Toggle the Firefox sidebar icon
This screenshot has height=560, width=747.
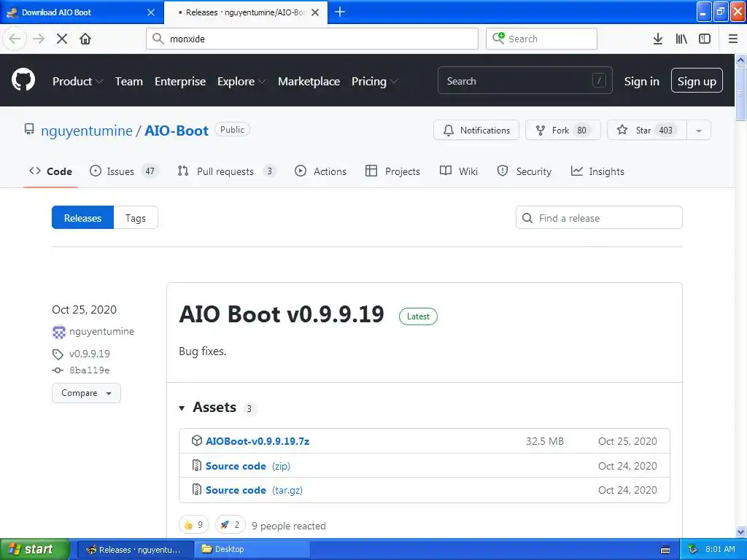(x=705, y=39)
